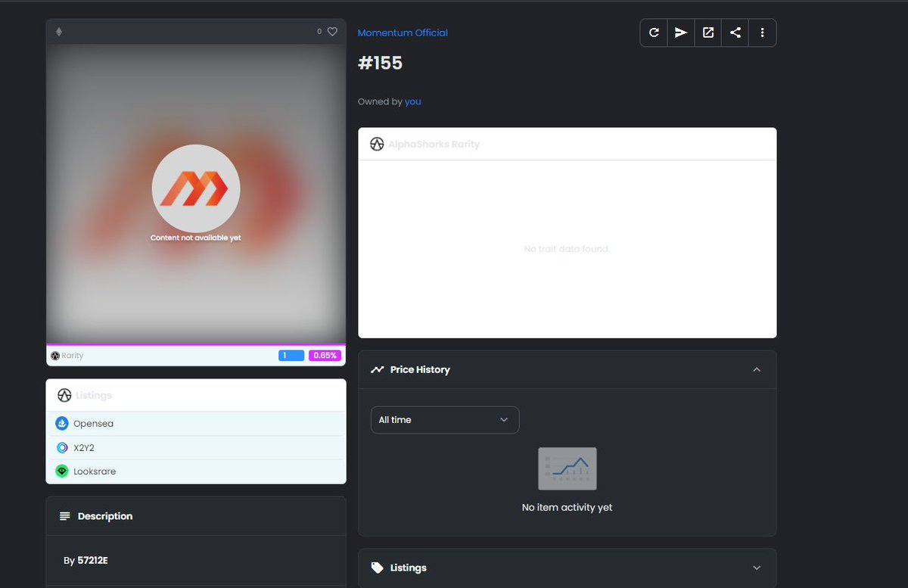This screenshot has width=908, height=588.
Task: Open the three-dot more options menu
Action: tap(762, 33)
